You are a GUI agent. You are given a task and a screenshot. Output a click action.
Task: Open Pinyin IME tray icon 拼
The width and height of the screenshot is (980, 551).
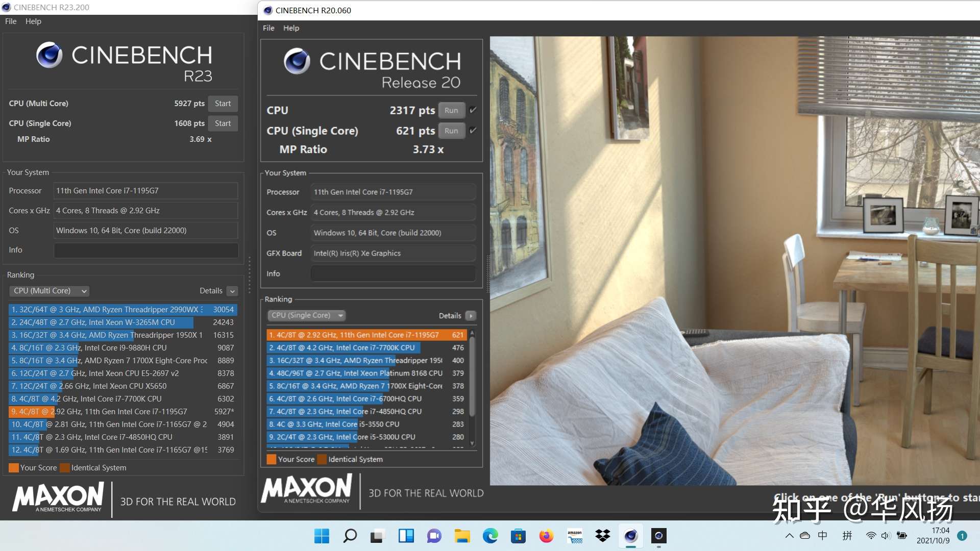pyautogui.click(x=847, y=536)
